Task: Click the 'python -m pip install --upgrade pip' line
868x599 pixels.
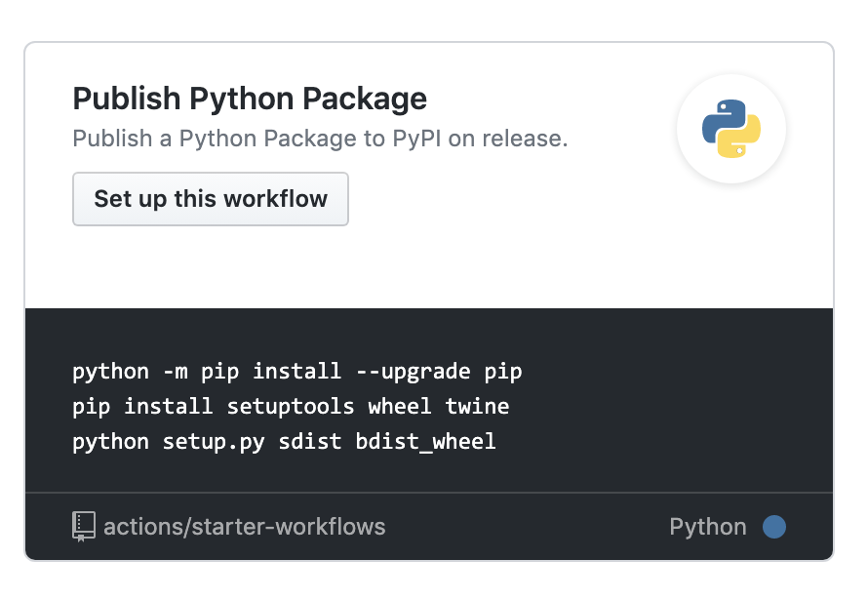Action: coord(297,372)
